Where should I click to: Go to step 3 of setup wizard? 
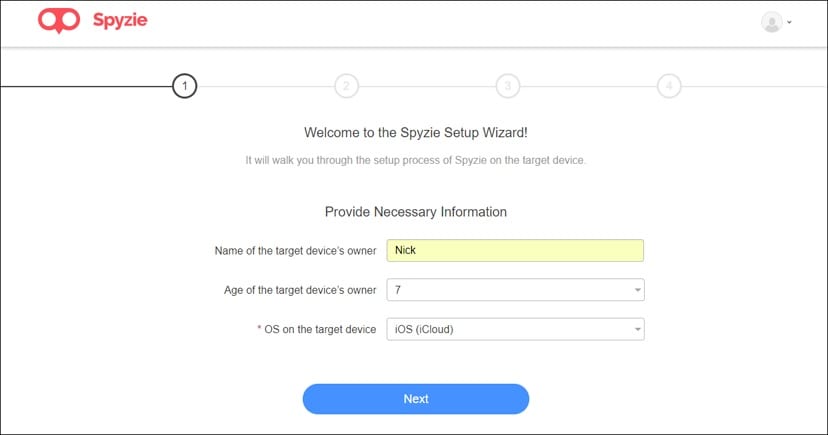pyautogui.click(x=507, y=86)
